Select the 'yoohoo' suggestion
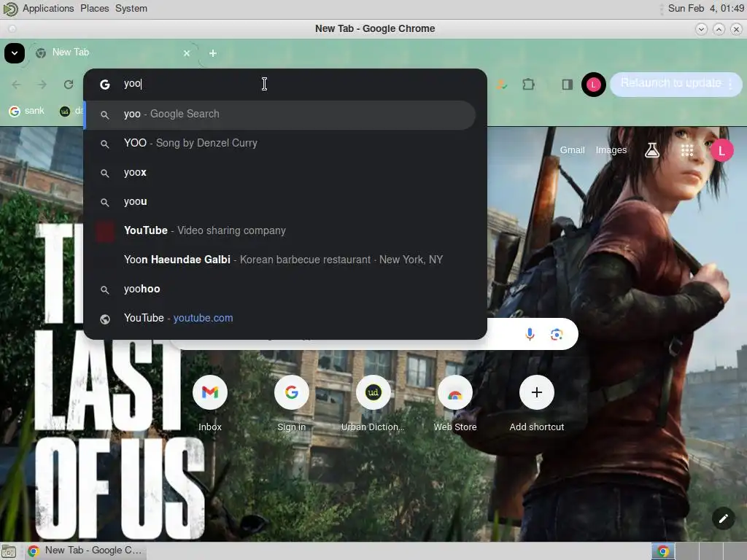Screen dimensions: 747x560 coord(279,289)
